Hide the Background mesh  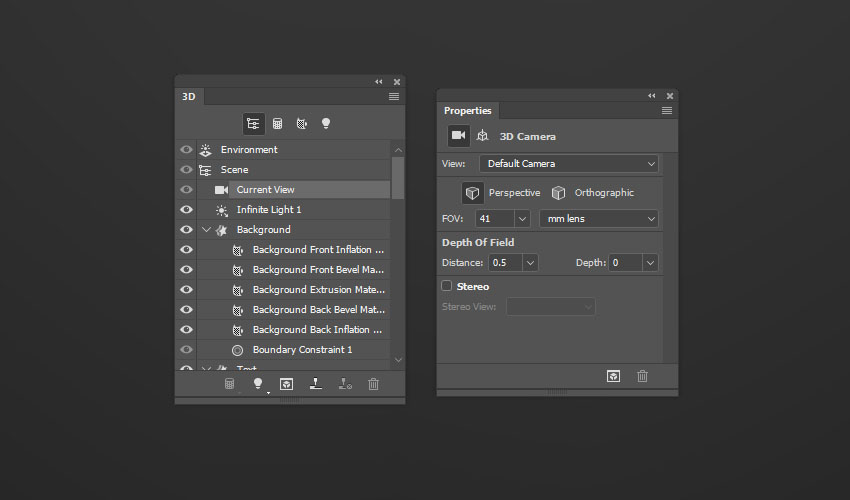click(x=186, y=230)
